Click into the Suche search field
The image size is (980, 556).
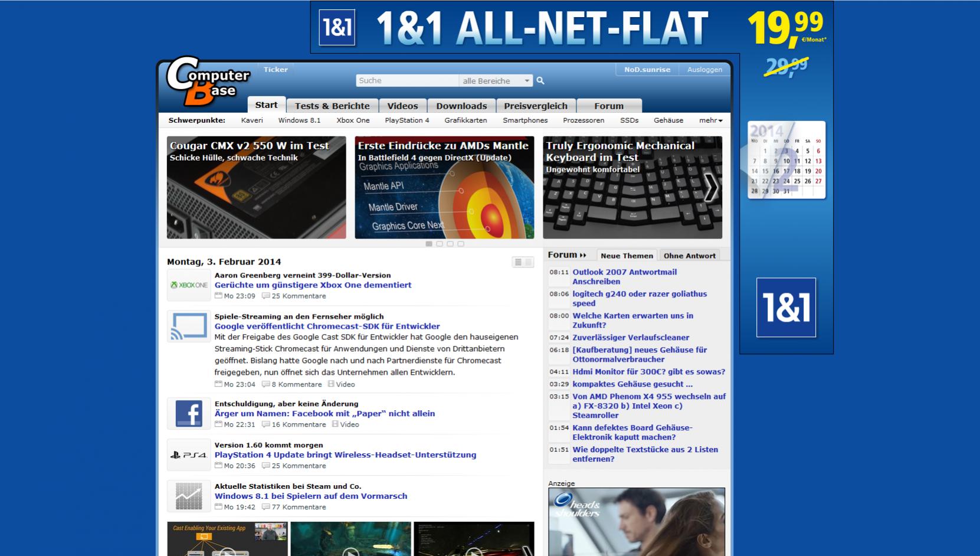pyautogui.click(x=407, y=81)
